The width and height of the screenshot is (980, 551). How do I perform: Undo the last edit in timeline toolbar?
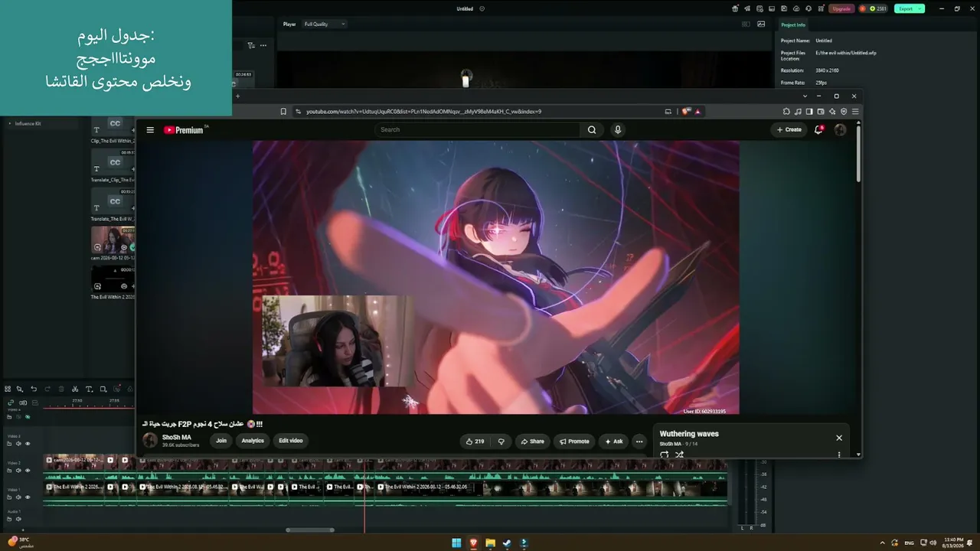click(x=34, y=390)
